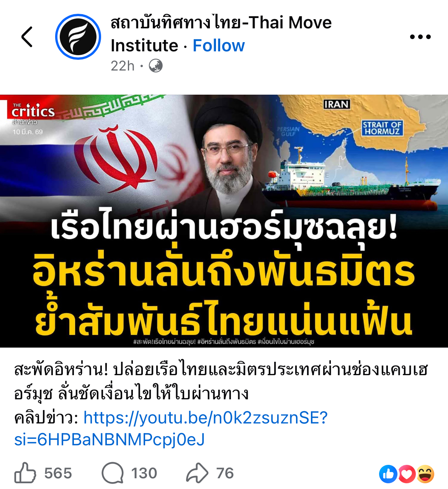This screenshot has width=448, height=489.
Task: Share the post using arrow icon
Action: pyautogui.click(x=197, y=473)
